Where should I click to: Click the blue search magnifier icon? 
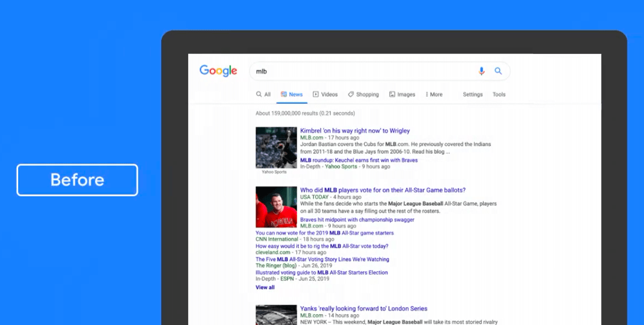pos(498,71)
